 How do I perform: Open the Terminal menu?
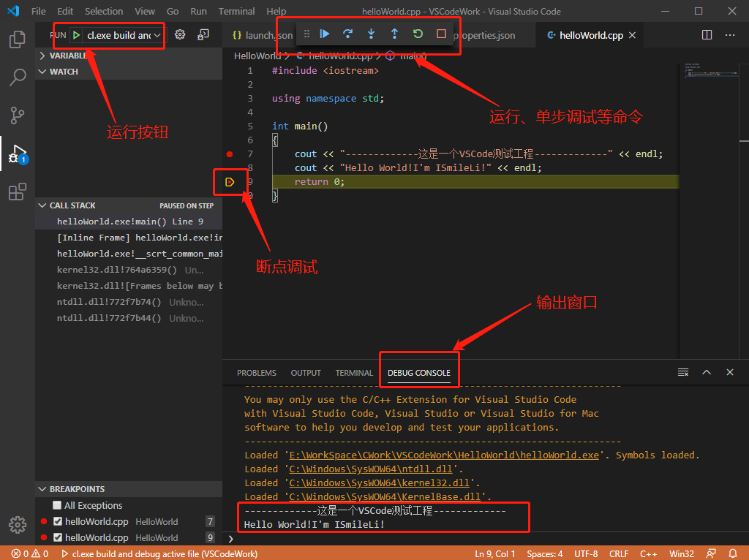236,11
